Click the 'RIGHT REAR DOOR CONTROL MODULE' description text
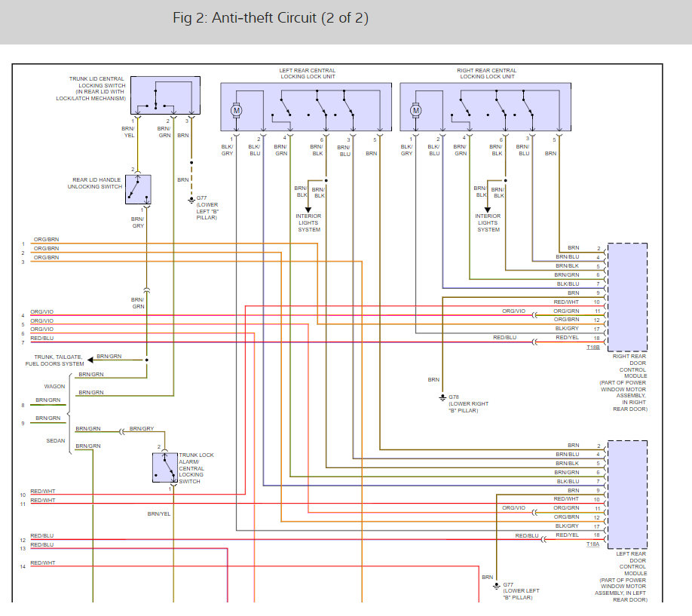Viewport: 692px width, 616px height. 623,383
